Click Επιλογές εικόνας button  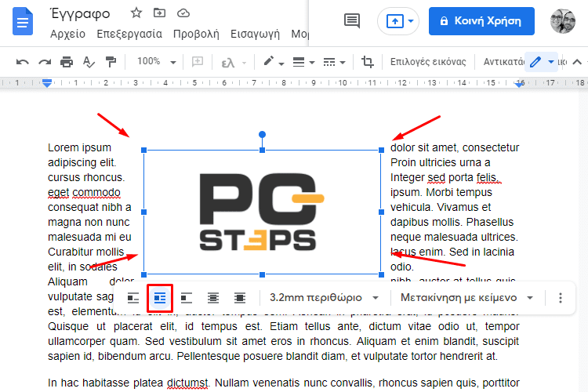click(428, 62)
